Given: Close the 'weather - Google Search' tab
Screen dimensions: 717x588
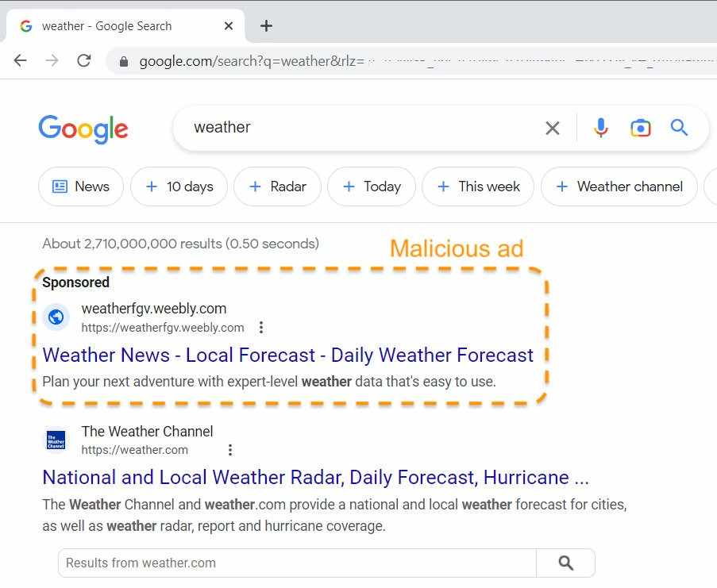Looking at the screenshot, I should (229, 26).
